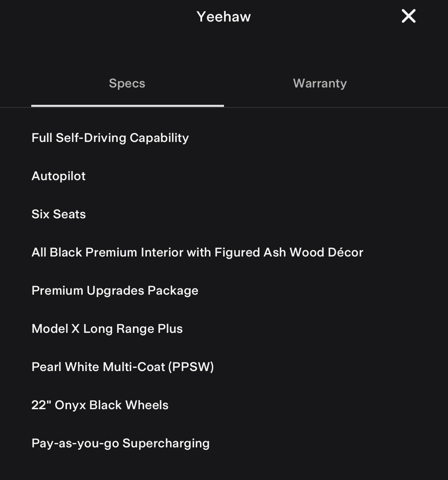Click the word Supercharging
448x480 pixels.
tap(166, 443)
